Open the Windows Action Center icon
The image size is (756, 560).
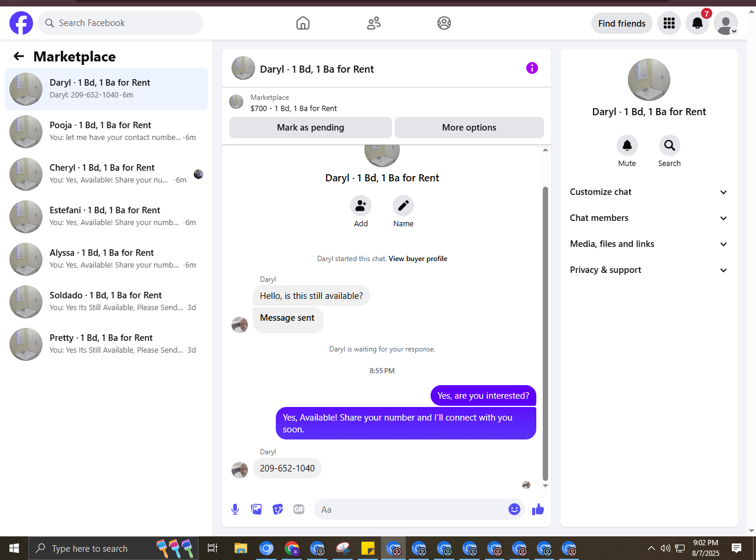coord(737,548)
